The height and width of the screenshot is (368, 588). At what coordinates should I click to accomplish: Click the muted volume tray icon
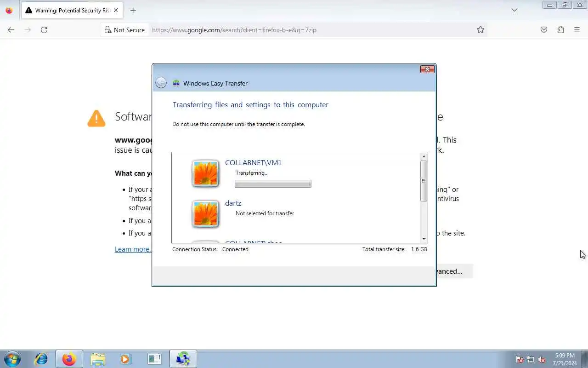click(x=542, y=359)
